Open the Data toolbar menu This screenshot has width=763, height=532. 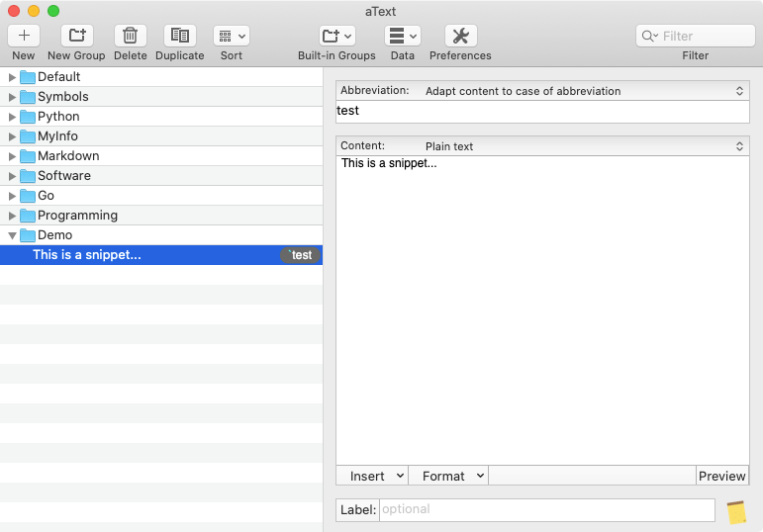point(402,36)
